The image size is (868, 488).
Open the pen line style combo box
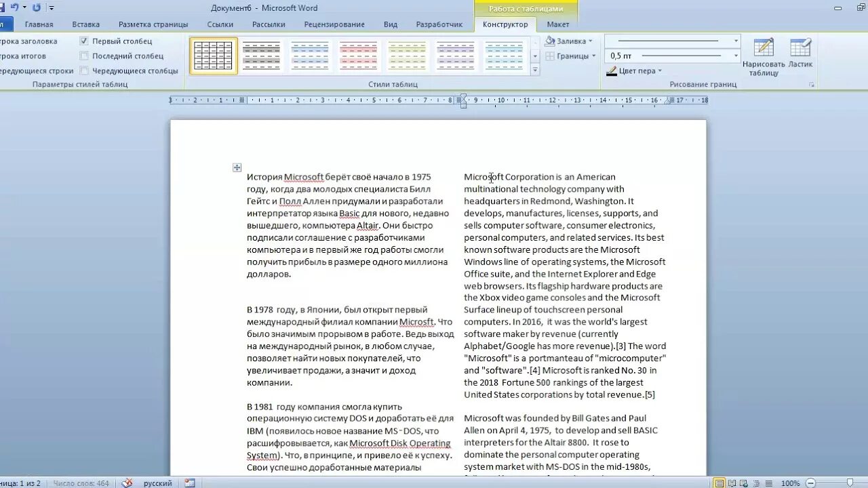point(672,41)
